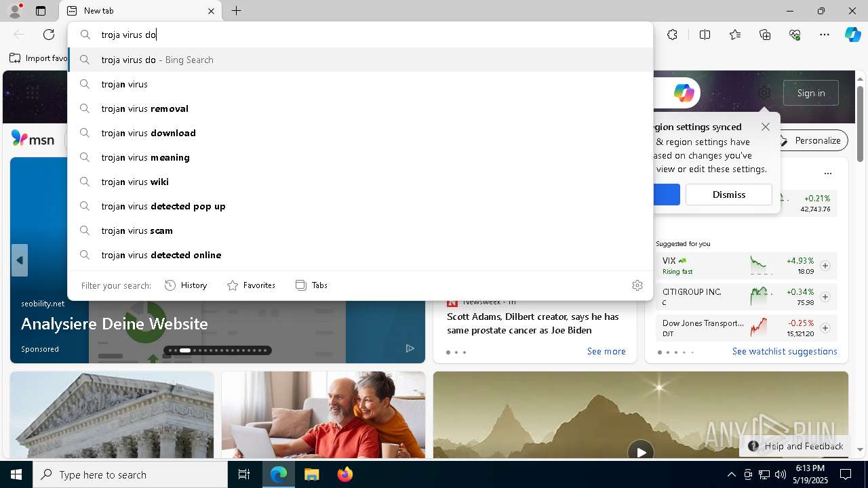Viewport: 868px width, 488px height.
Task: Dismiss the region settings notification
Action: pyautogui.click(x=728, y=195)
